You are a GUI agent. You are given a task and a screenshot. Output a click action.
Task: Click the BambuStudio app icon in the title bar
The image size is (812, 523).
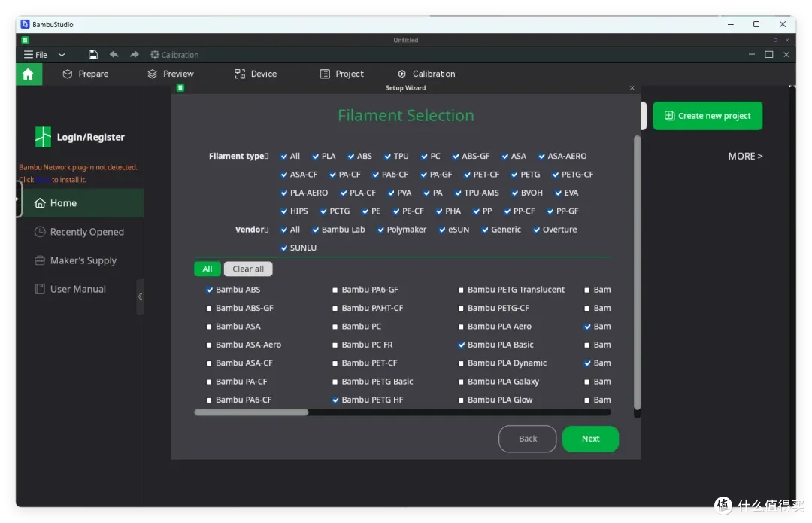click(25, 24)
